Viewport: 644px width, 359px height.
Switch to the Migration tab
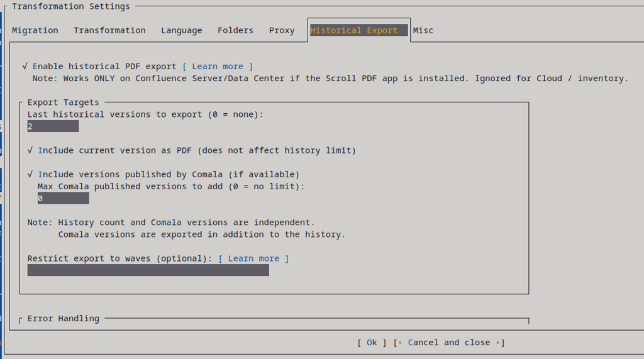click(35, 30)
